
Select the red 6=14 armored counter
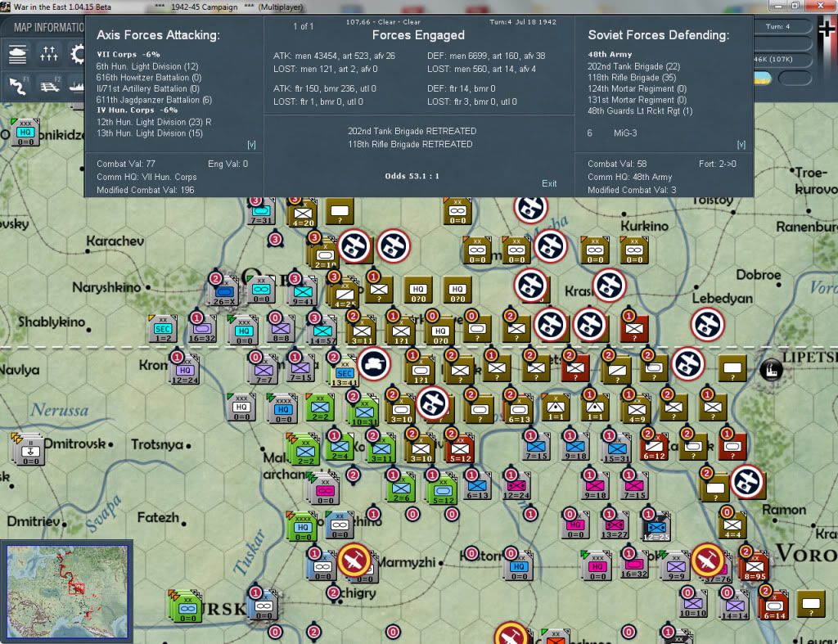click(x=774, y=606)
